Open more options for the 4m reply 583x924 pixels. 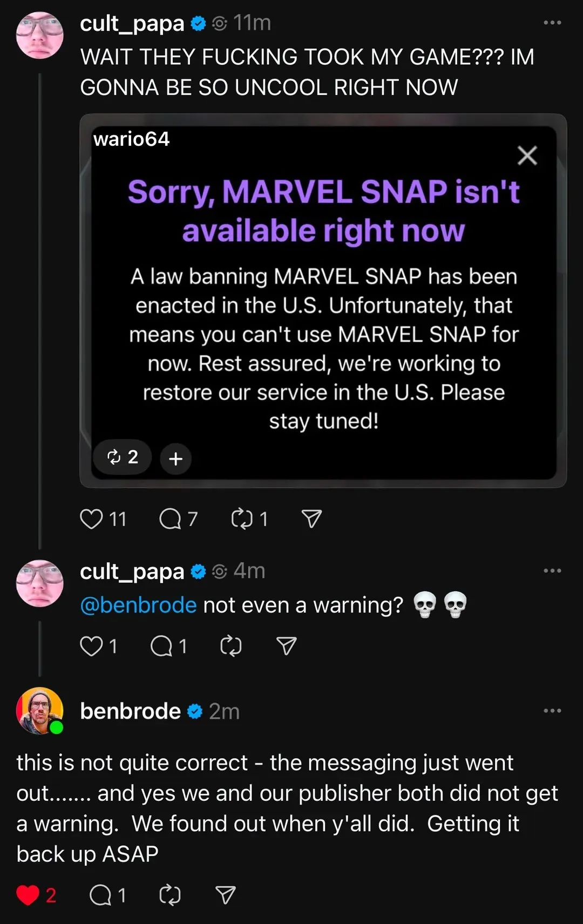click(552, 571)
